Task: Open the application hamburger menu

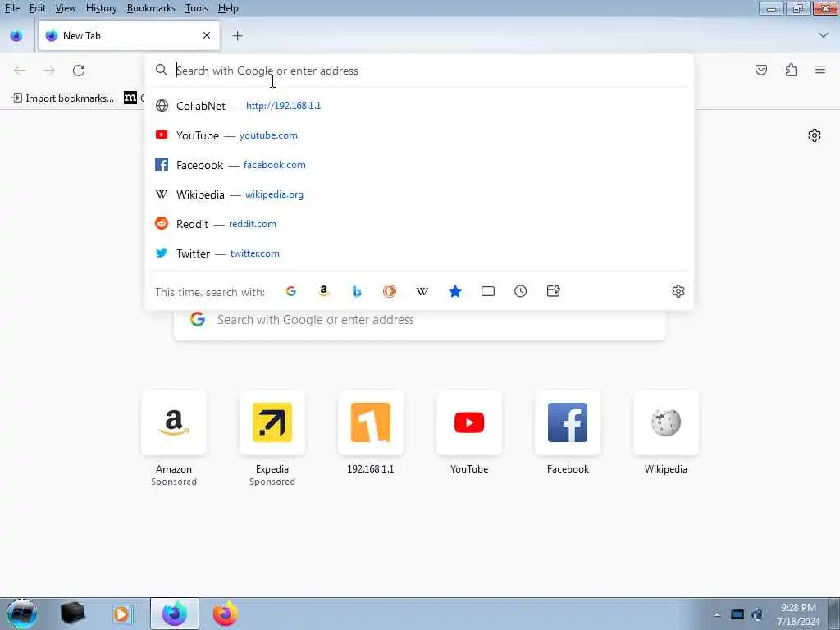Action: [820, 70]
